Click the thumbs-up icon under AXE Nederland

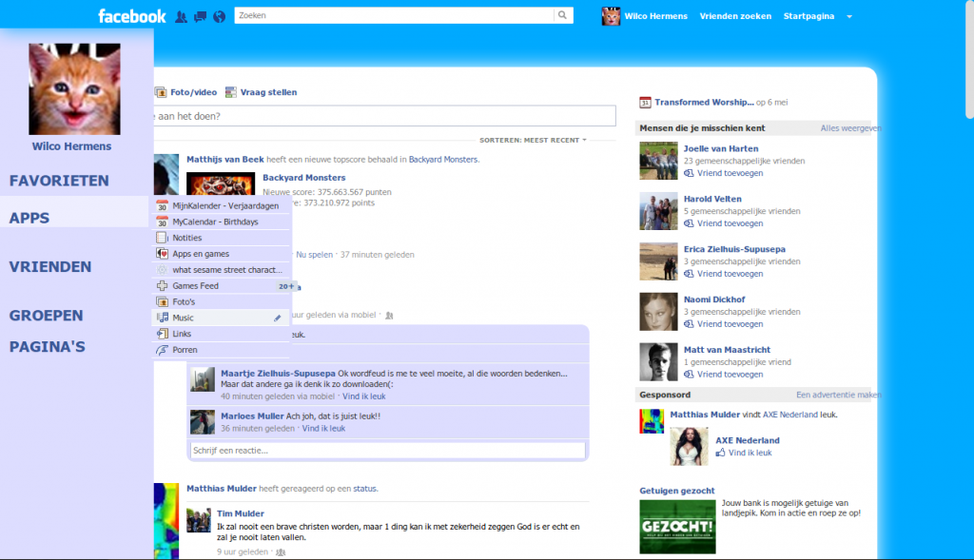pyautogui.click(x=721, y=453)
